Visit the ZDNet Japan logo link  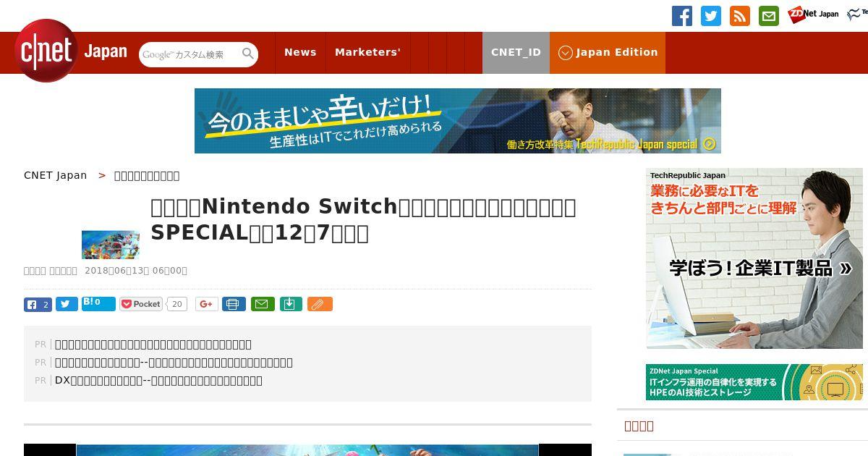click(813, 14)
